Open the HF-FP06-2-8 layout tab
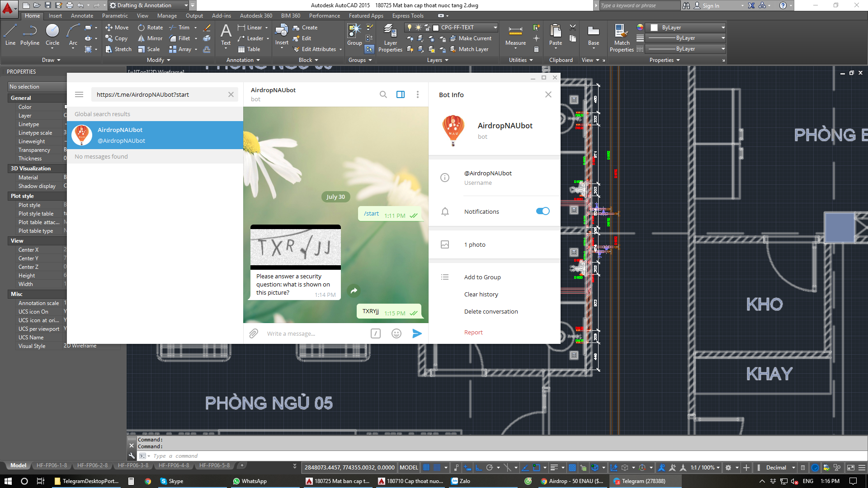 [x=92, y=465]
